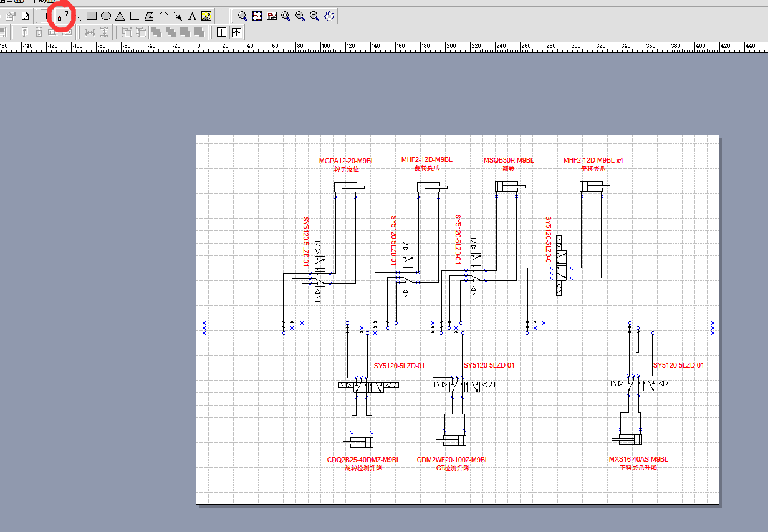Select the MHF2-12D-M9BL x4 label
This screenshot has height=532, width=768.
593,160
